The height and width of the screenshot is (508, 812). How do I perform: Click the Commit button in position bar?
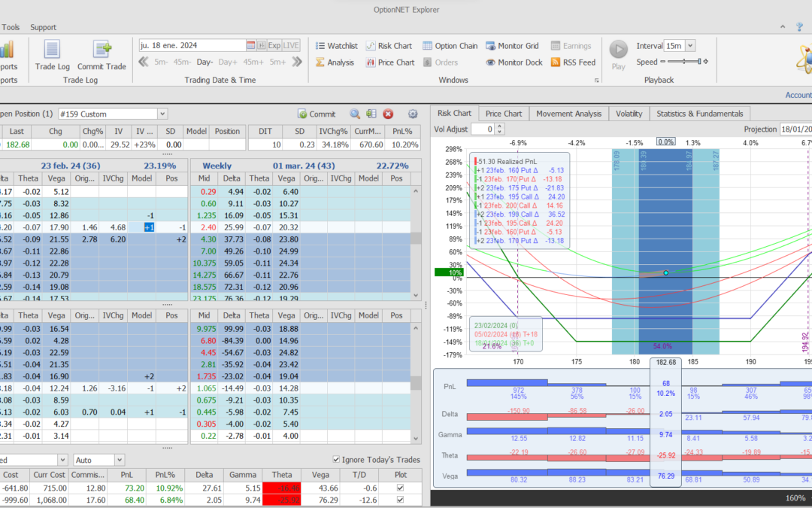(x=317, y=114)
